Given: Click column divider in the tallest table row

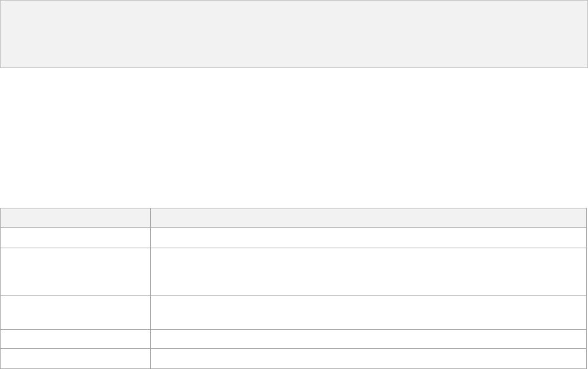Looking at the screenshot, I should [x=151, y=272].
